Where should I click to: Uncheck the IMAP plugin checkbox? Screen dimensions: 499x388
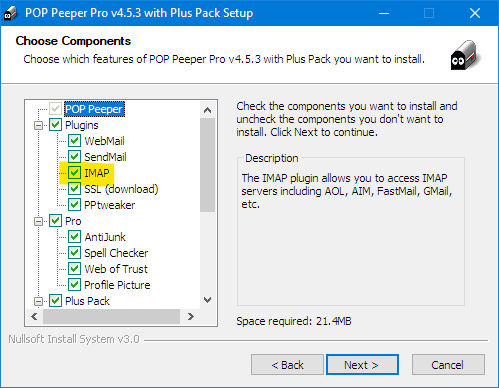tap(74, 173)
